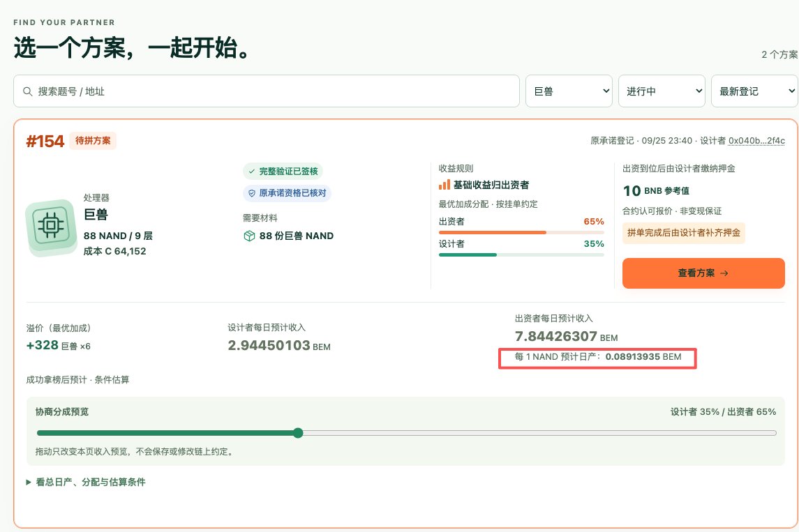The height and width of the screenshot is (532, 799).
Task: Click the 88 NAND / 9 层 text
Action: click(118, 236)
